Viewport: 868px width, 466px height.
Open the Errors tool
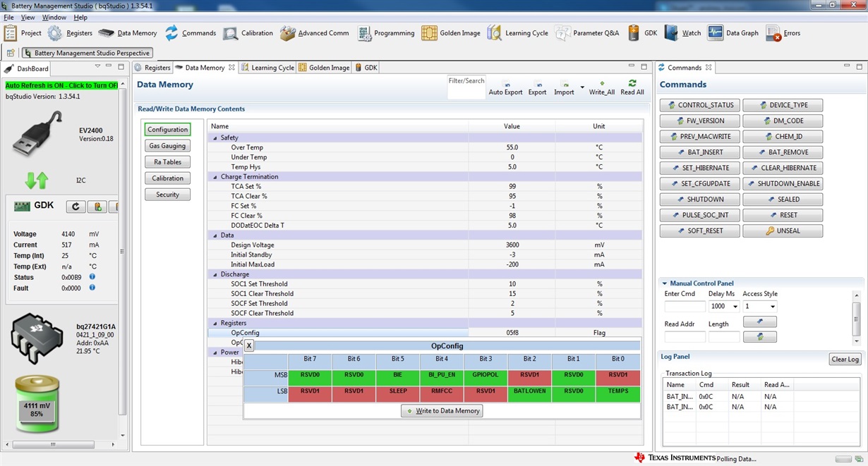pyautogui.click(x=783, y=33)
